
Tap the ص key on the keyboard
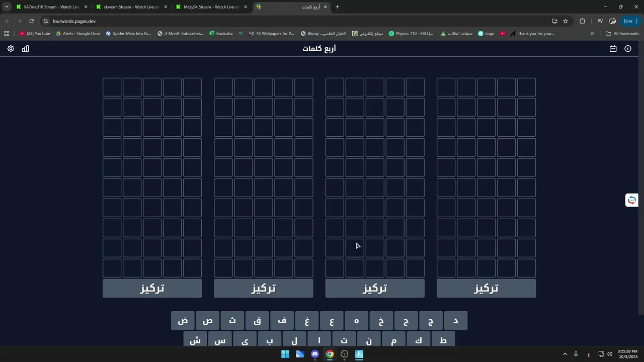click(x=208, y=321)
